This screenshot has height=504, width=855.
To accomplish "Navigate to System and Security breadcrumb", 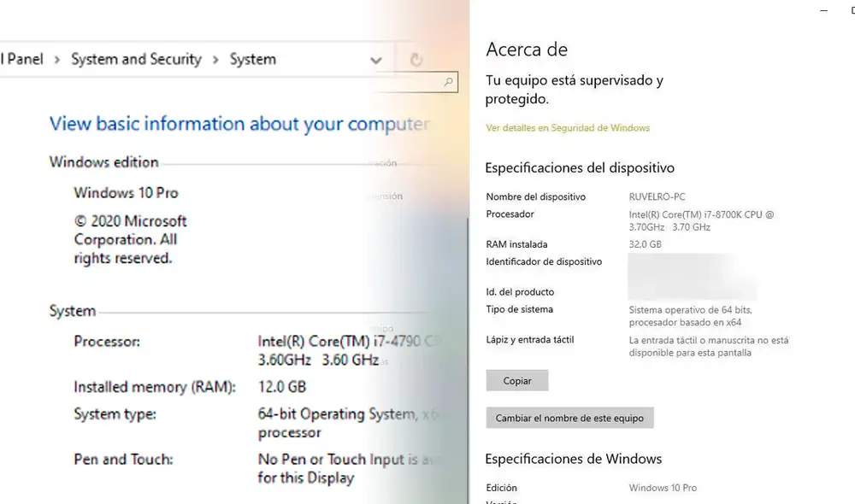I will [135, 59].
